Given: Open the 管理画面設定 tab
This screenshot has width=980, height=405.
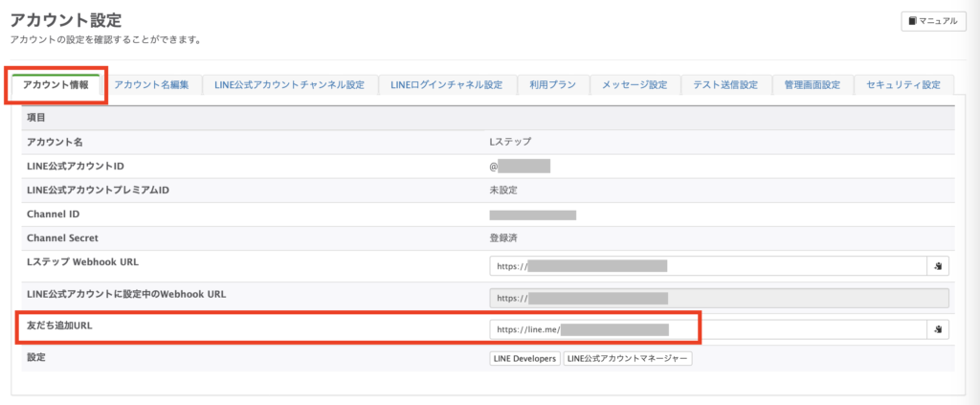Looking at the screenshot, I should 811,85.
